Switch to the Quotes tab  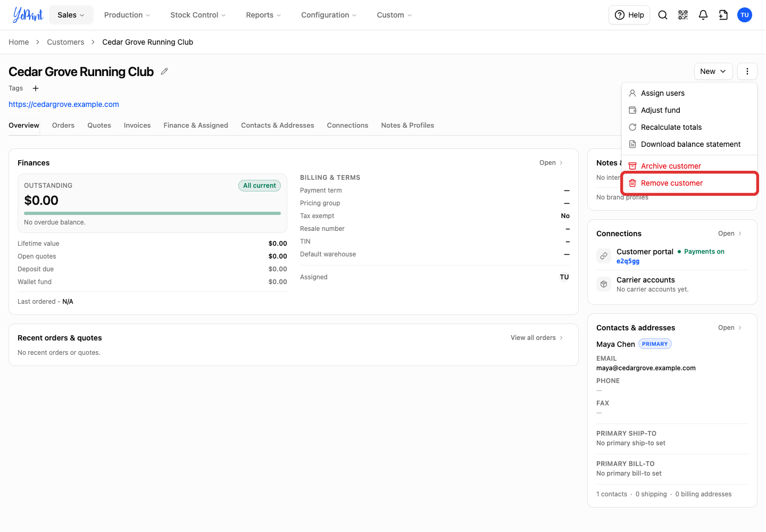click(x=99, y=126)
